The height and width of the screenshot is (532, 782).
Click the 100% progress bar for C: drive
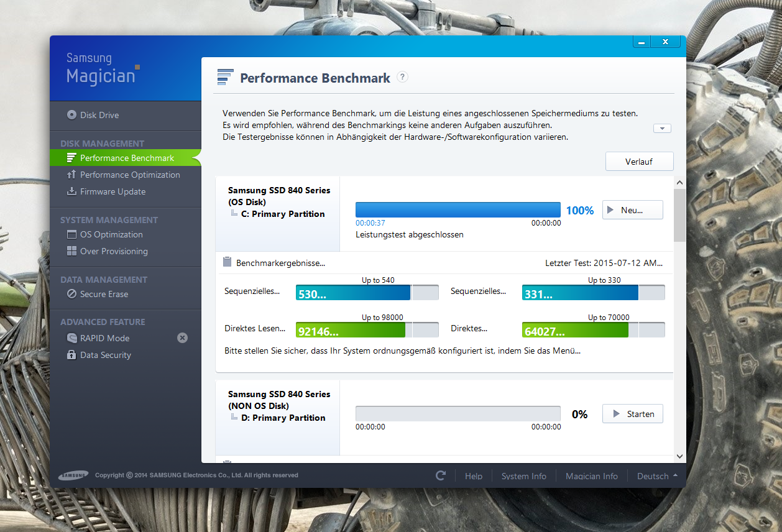tap(458, 210)
